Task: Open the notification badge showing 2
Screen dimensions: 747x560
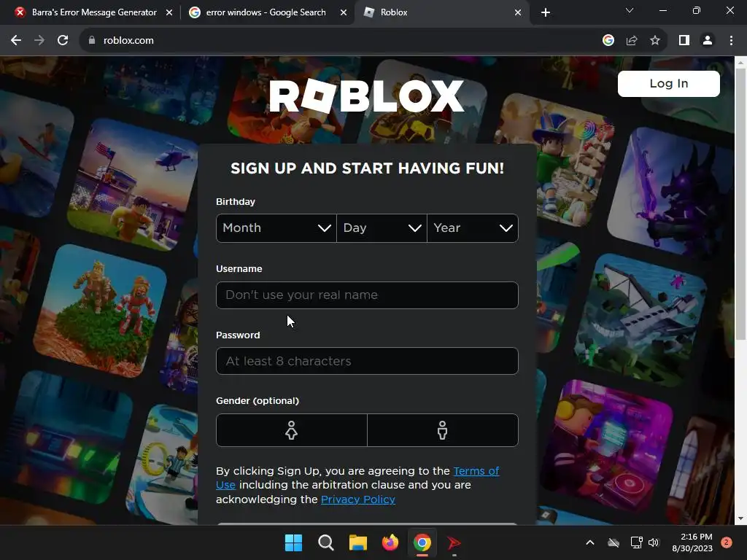Action: 727,542
